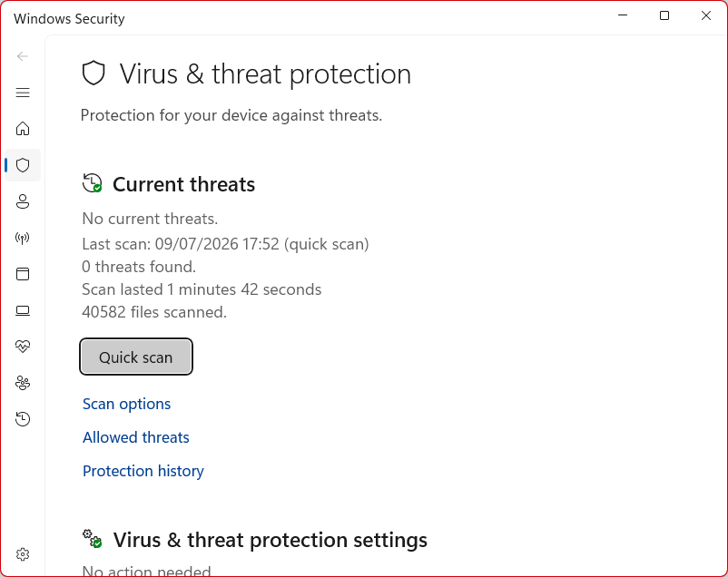Go back using the back arrow
728x577 pixels.
point(23,56)
